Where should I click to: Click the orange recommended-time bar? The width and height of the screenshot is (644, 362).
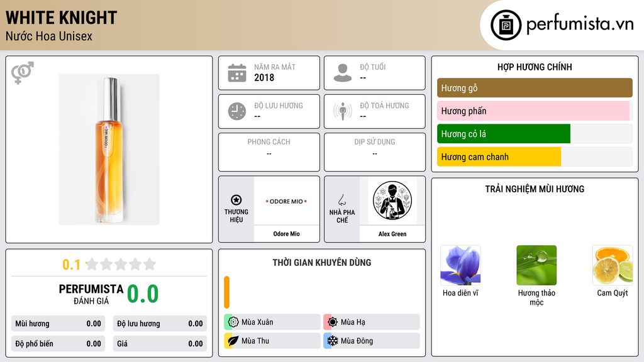point(226,292)
